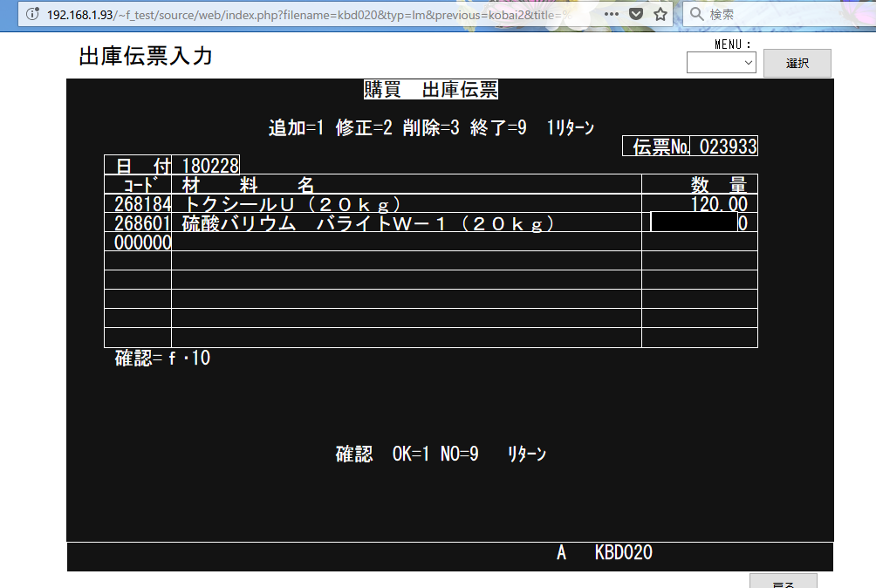Viewport: 876px width, 588px height.
Task: Click the 戻る button at the bottom
Action: (x=783, y=582)
